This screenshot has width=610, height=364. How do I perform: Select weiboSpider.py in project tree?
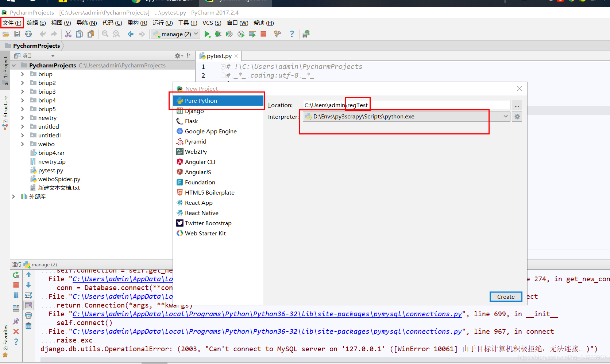[x=59, y=179]
